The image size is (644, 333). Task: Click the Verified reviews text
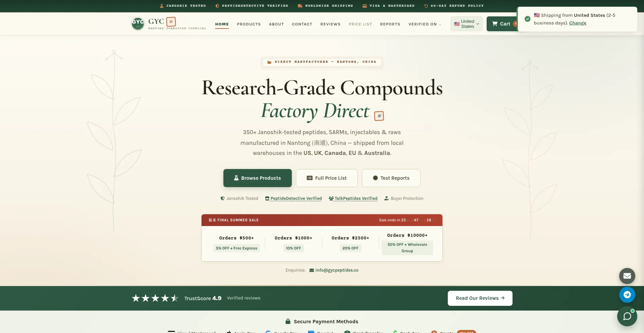point(244,298)
